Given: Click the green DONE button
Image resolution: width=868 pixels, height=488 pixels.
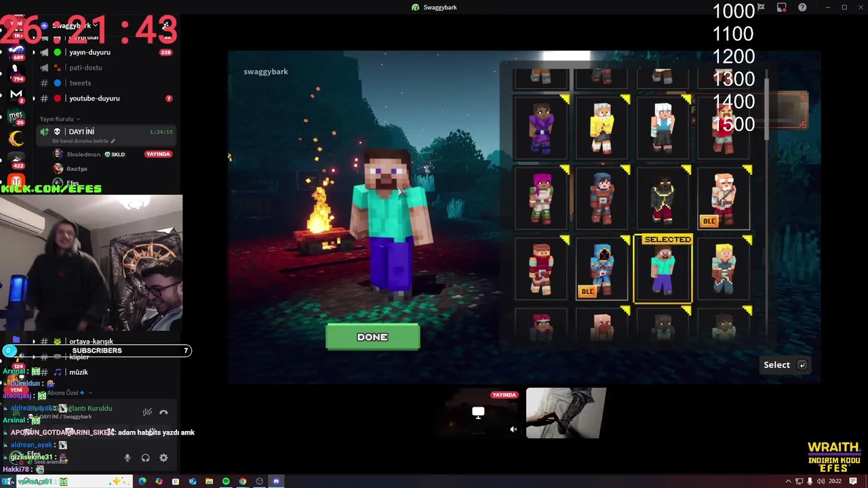Looking at the screenshot, I should point(373,337).
